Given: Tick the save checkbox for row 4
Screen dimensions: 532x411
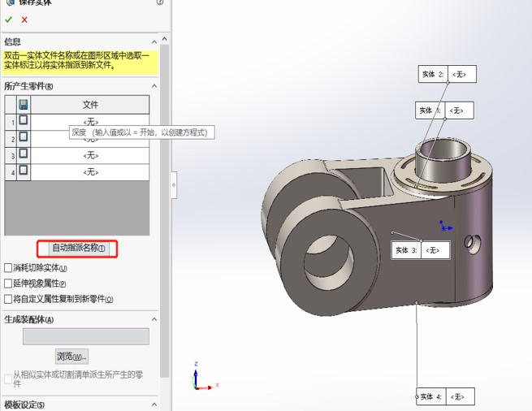Looking at the screenshot, I should (24, 170).
